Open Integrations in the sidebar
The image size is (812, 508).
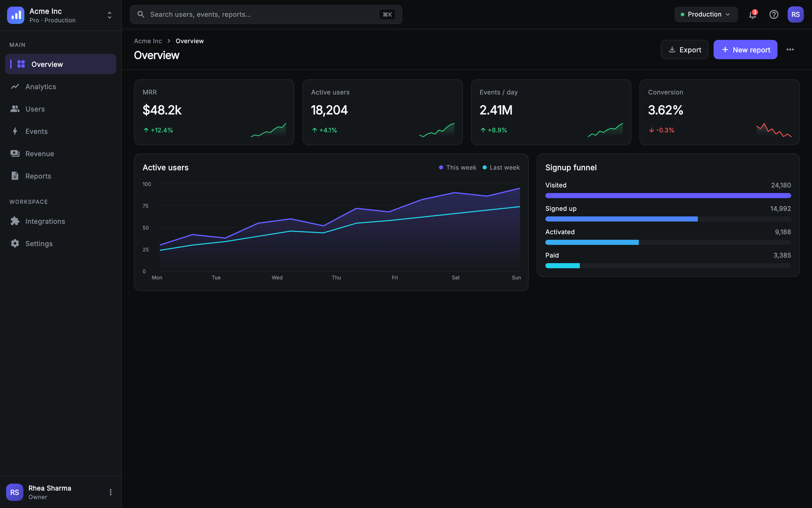(x=61, y=221)
